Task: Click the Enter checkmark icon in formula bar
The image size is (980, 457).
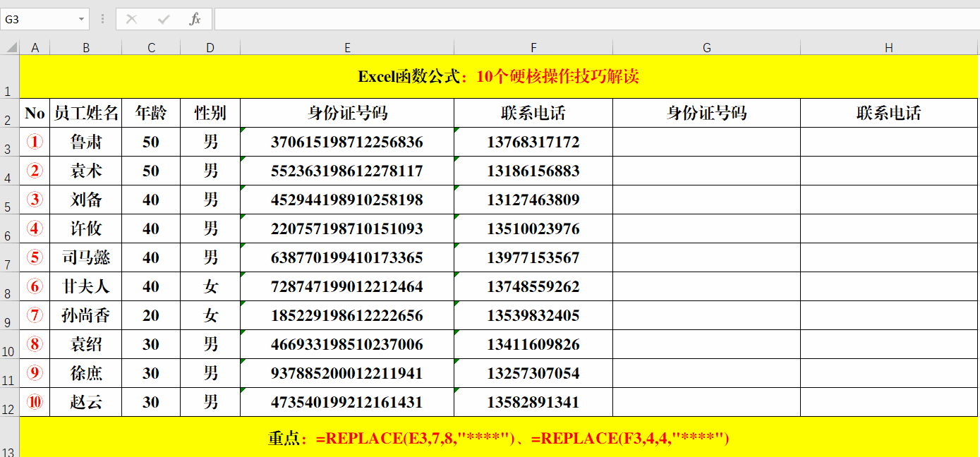Action: point(162,19)
